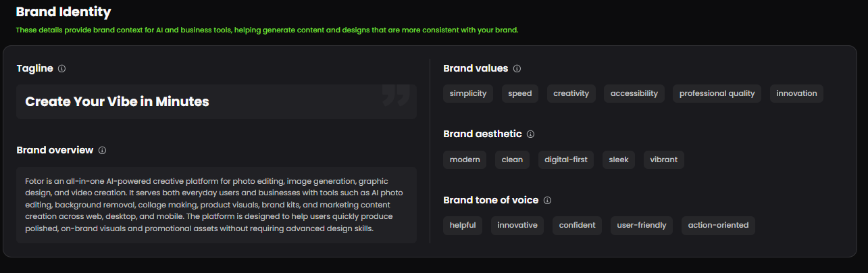This screenshot has width=868, height=273.
Task: Click the "Tagline" label
Action: [x=34, y=68]
